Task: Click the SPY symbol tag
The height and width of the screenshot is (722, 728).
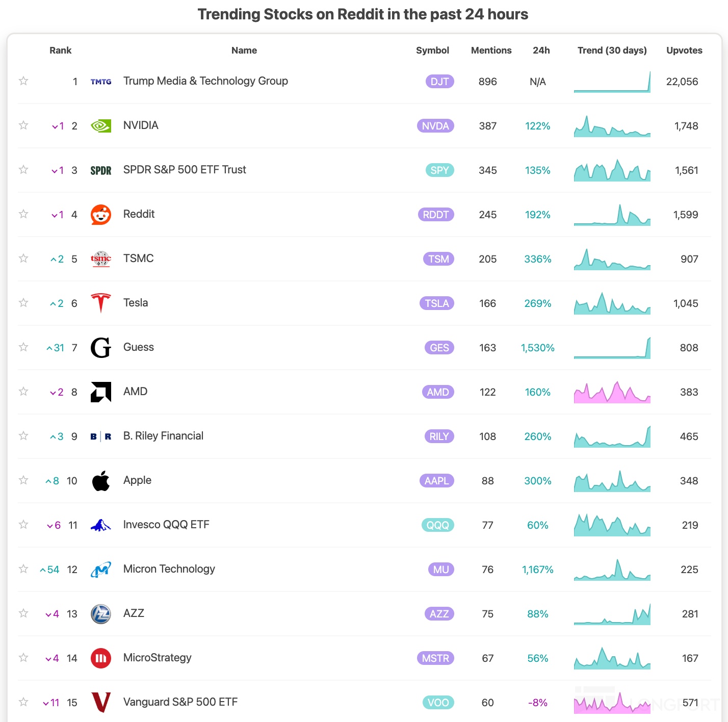Action: [439, 170]
